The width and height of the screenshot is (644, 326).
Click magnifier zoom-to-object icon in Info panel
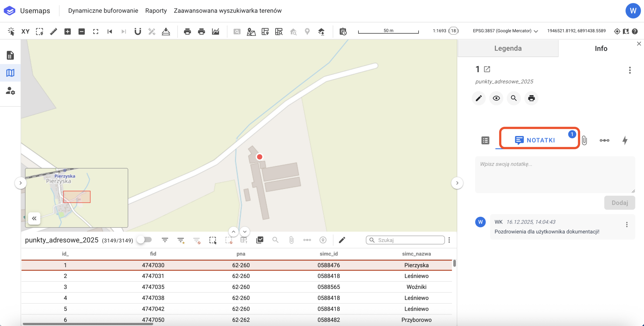pyautogui.click(x=514, y=98)
